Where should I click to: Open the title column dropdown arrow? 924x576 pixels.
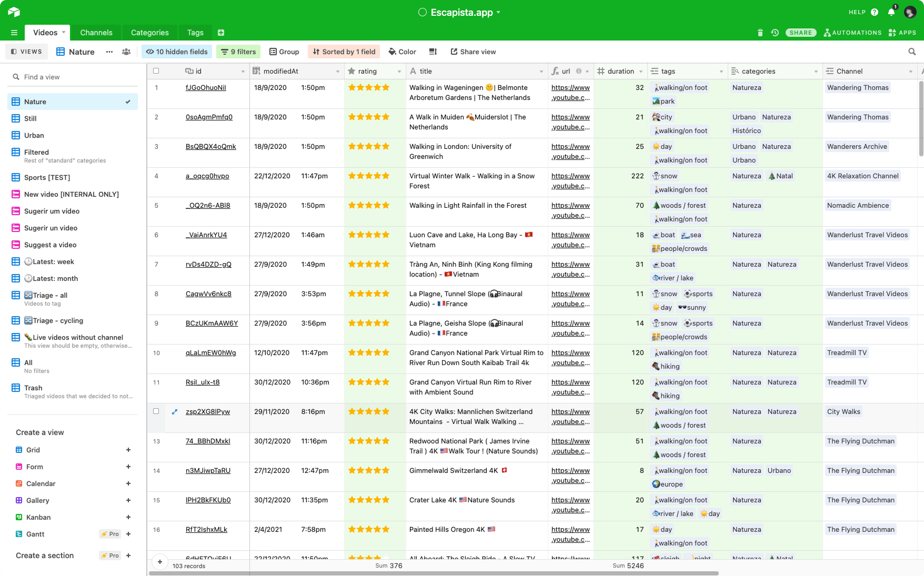tap(541, 72)
